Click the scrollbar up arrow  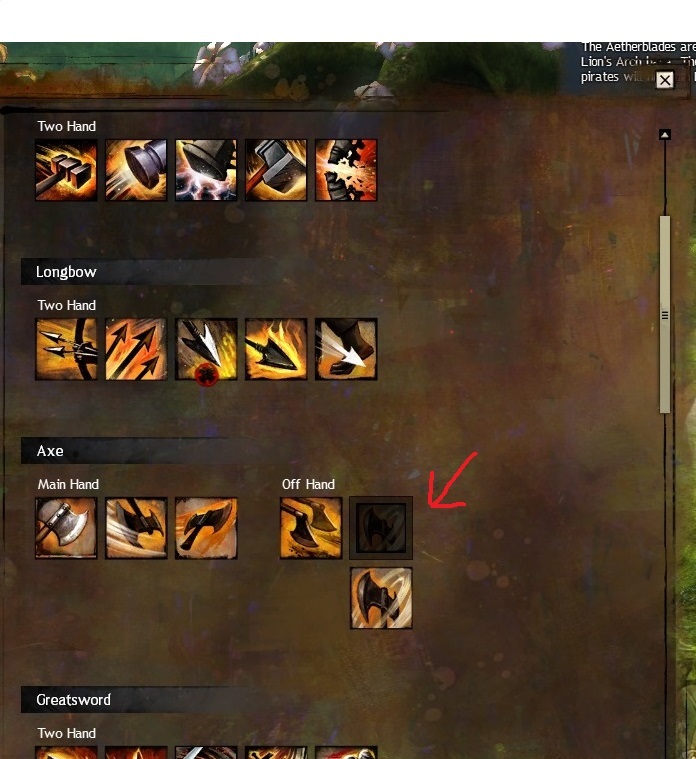coord(665,135)
